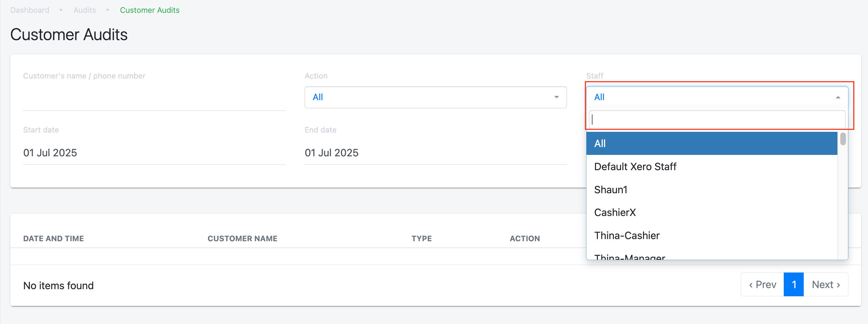Go to previous page with Prev
868x324 pixels.
762,285
